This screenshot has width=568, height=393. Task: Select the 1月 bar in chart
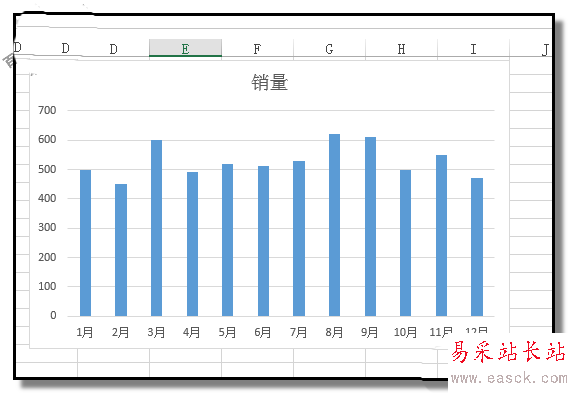[x=85, y=243]
